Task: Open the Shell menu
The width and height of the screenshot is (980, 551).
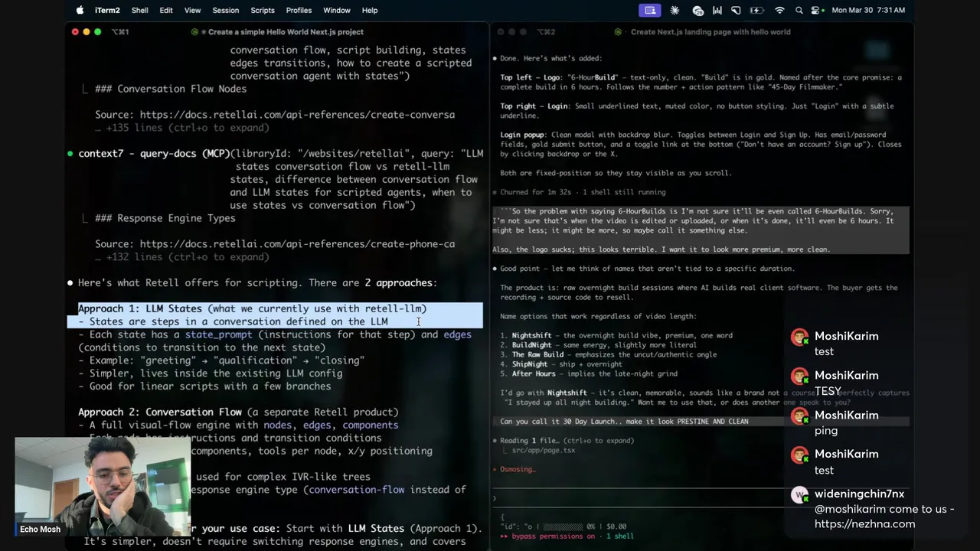Action: tap(139, 10)
